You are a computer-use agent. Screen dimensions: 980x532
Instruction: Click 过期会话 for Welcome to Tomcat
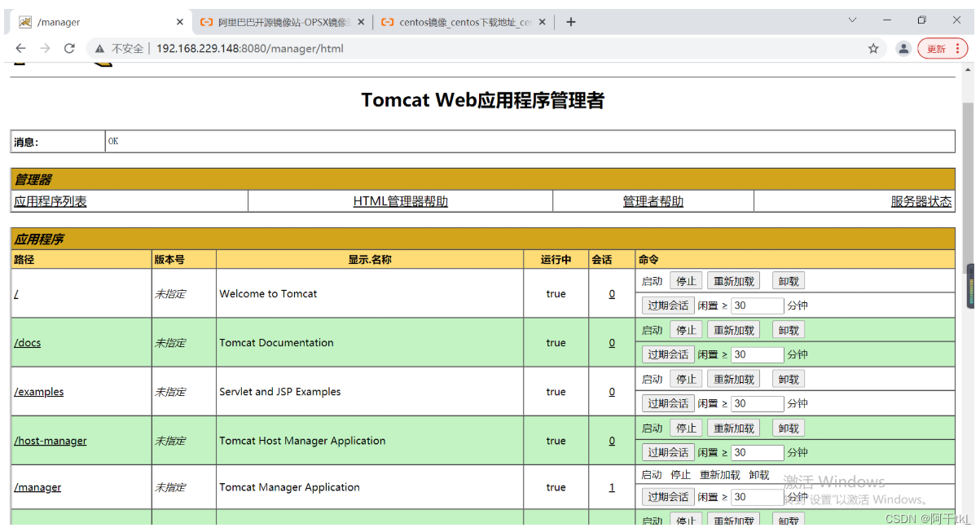click(668, 306)
